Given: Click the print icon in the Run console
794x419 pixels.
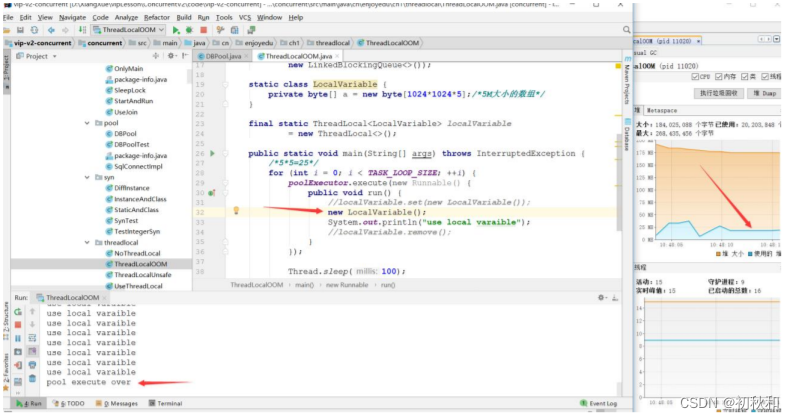Looking at the screenshot, I should tap(32, 365).
